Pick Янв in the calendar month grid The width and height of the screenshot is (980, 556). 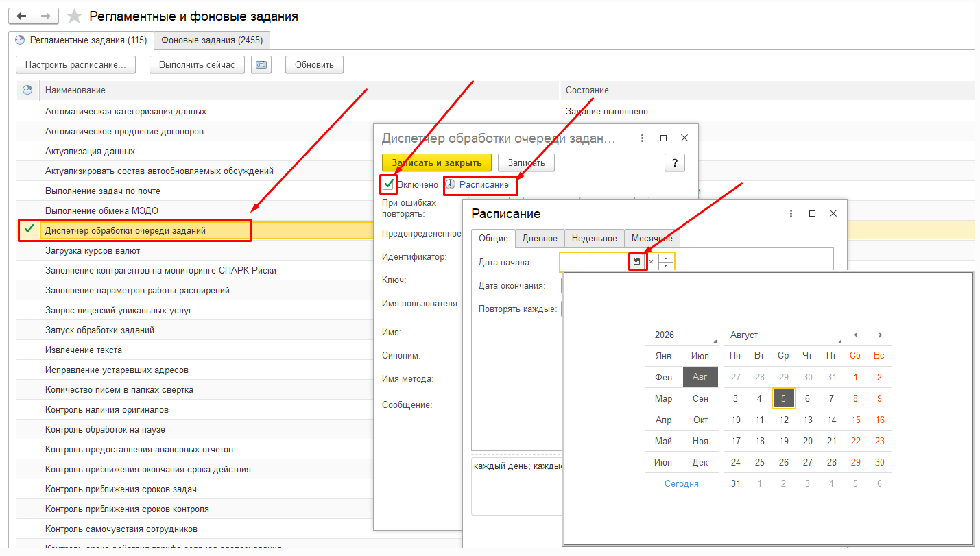pyautogui.click(x=663, y=356)
